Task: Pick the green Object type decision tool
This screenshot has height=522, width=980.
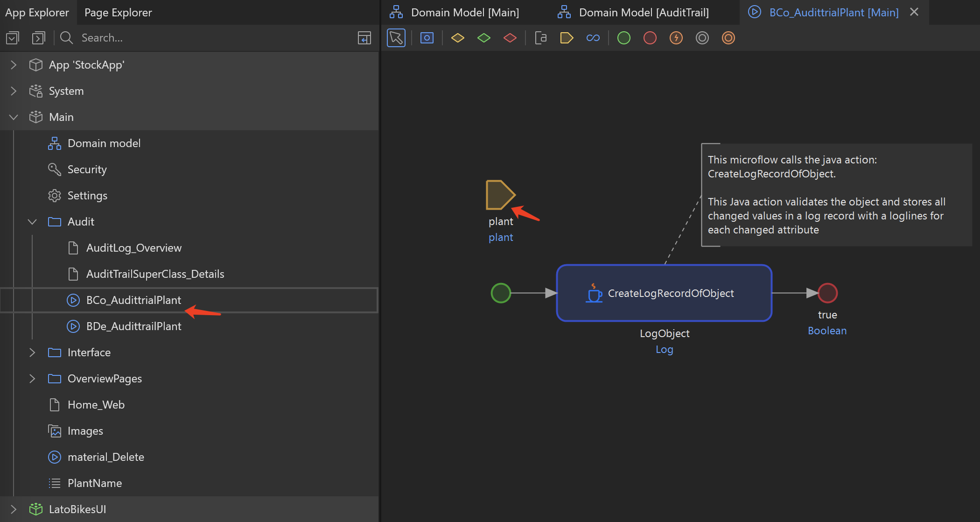Action: [484, 38]
